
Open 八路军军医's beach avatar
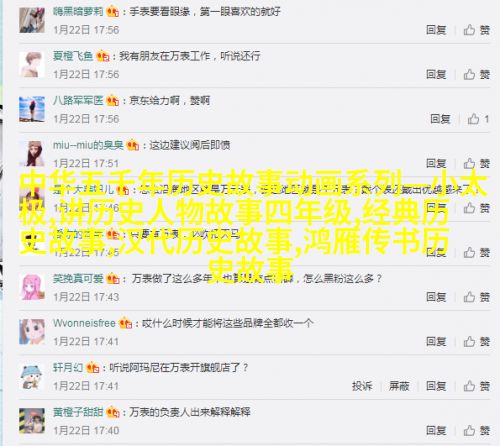(32, 109)
